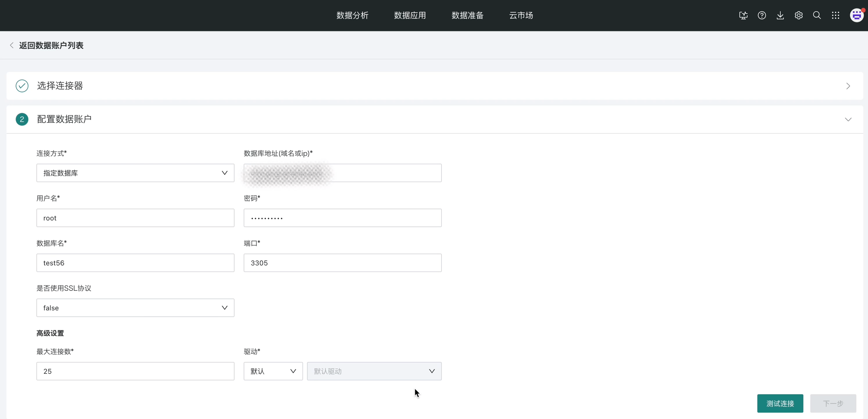868x419 pixels.
Task: Click the search magnifier icon
Action: 817,15
